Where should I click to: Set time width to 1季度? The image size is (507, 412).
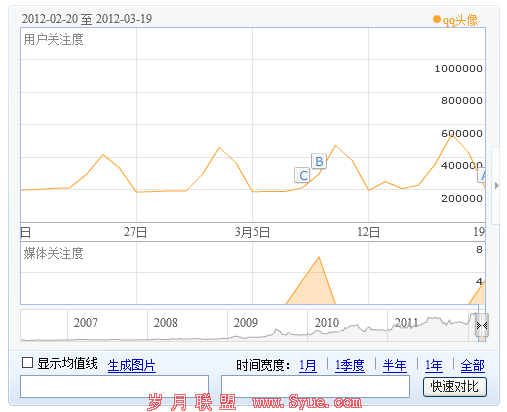pos(350,366)
